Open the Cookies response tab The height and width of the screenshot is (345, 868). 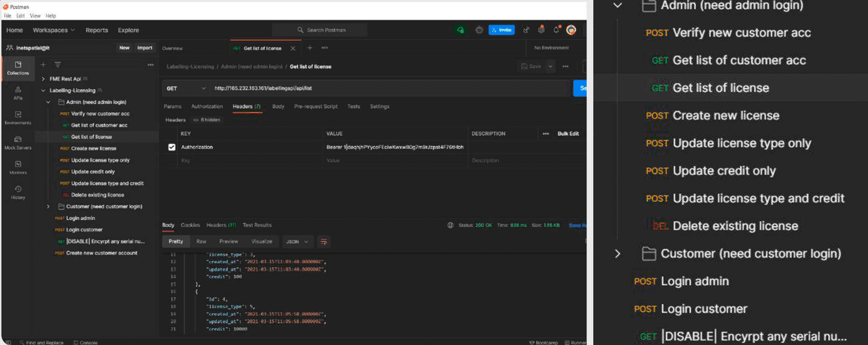pyautogui.click(x=190, y=225)
